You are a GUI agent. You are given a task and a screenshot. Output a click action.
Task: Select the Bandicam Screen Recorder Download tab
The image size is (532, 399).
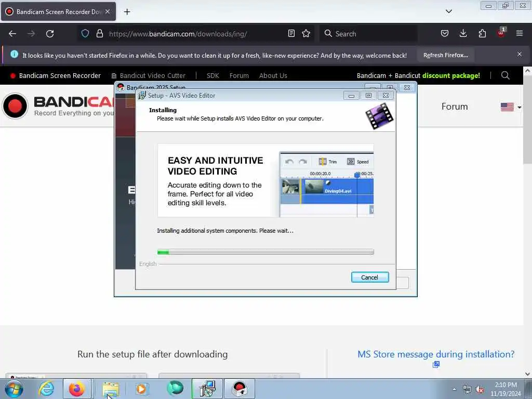coord(58,11)
